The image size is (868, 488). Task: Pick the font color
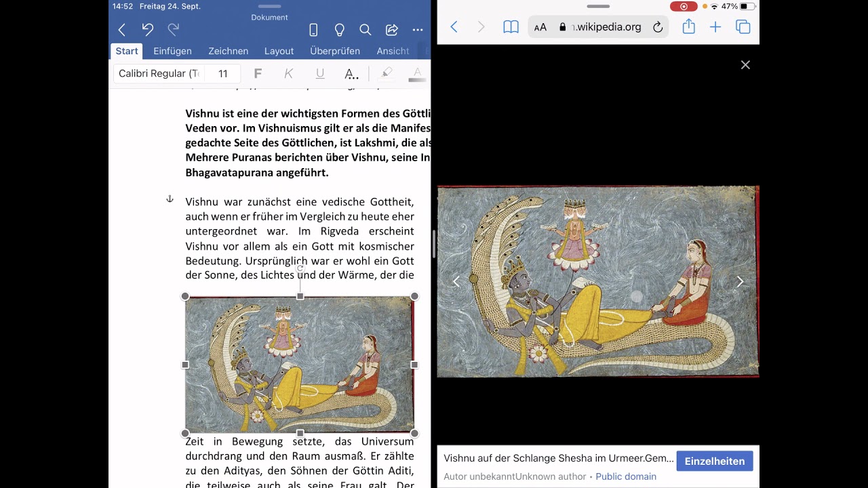417,73
